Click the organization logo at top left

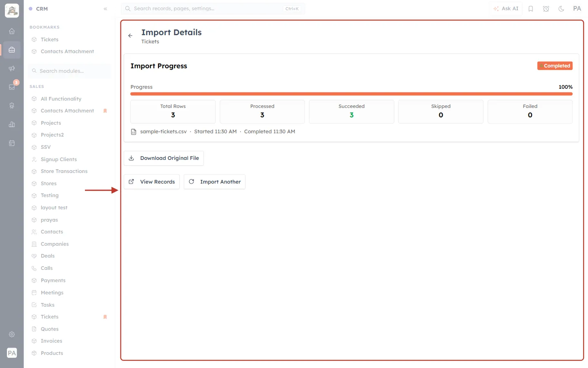pyautogui.click(x=12, y=11)
